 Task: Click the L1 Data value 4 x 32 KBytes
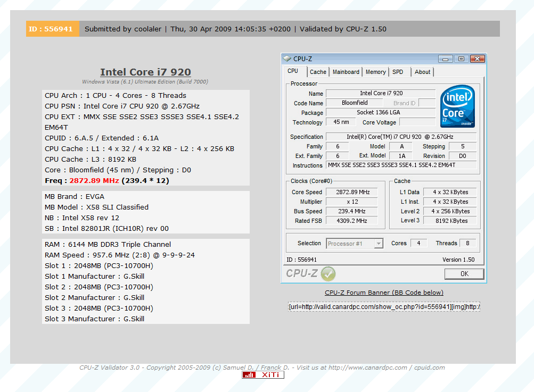(450, 192)
